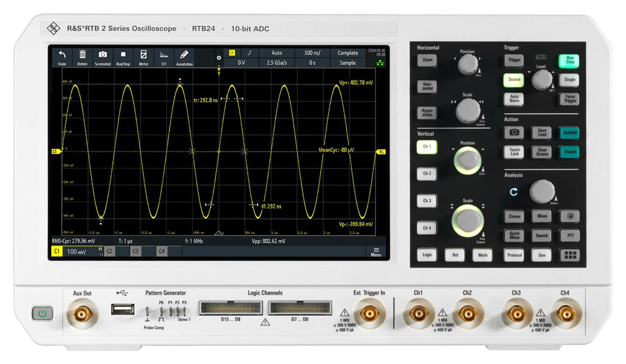Tap the on-screen FFT spectrum icon
Viewport: 626px width, 364px height.
click(164, 56)
